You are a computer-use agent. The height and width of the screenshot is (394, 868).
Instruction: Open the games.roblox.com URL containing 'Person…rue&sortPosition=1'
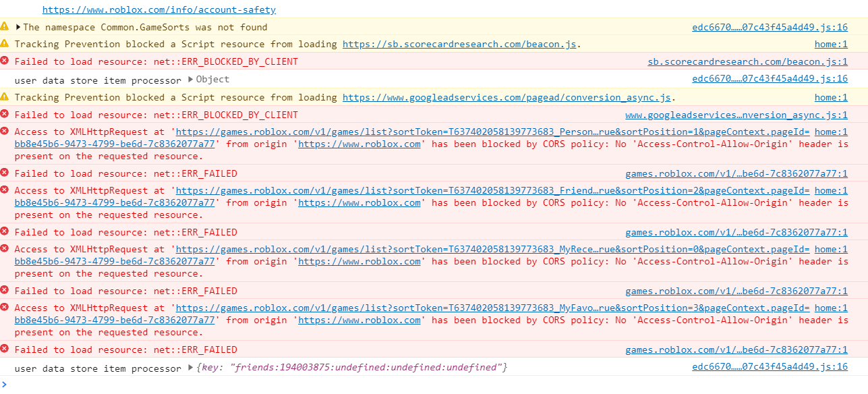tap(492, 132)
